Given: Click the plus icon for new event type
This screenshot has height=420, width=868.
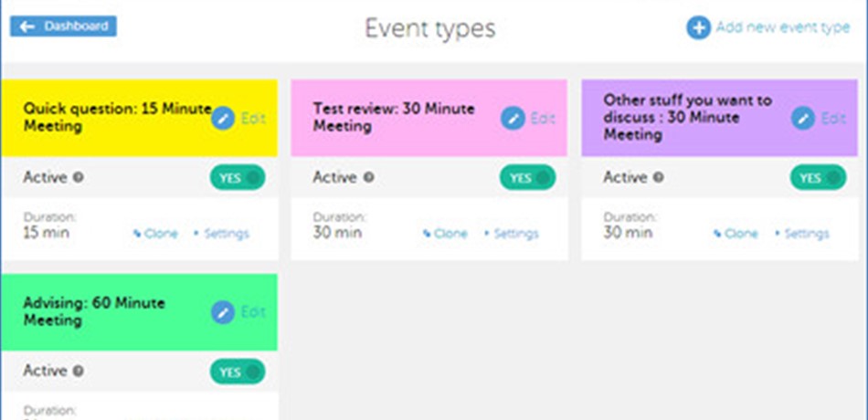Looking at the screenshot, I should point(699,27).
